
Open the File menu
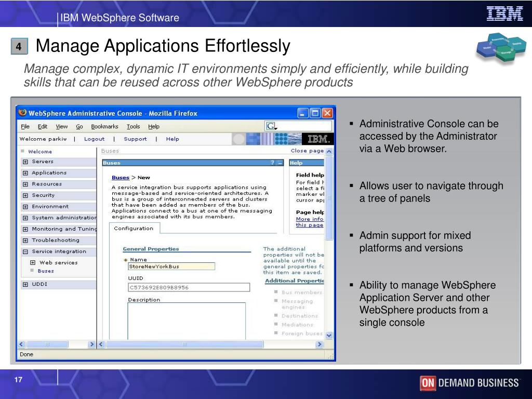25,127
